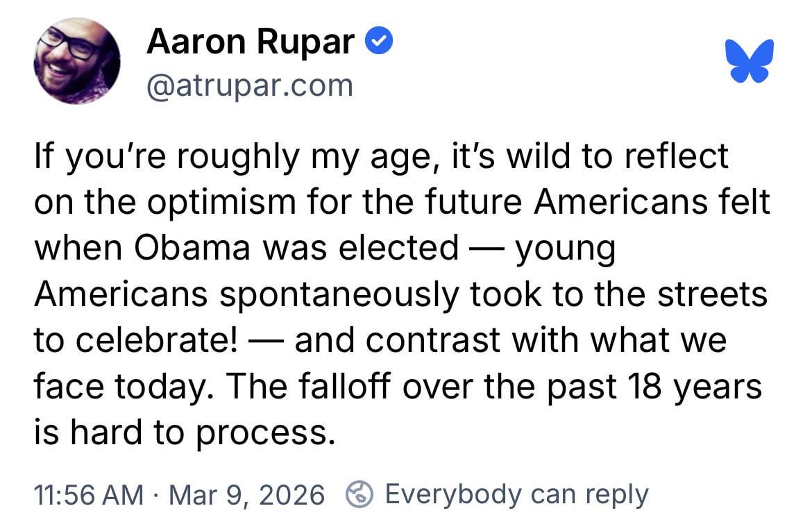The image size is (812, 522).
Task: Click the Mar 9, 2026 post date
Action: pyautogui.click(x=247, y=494)
